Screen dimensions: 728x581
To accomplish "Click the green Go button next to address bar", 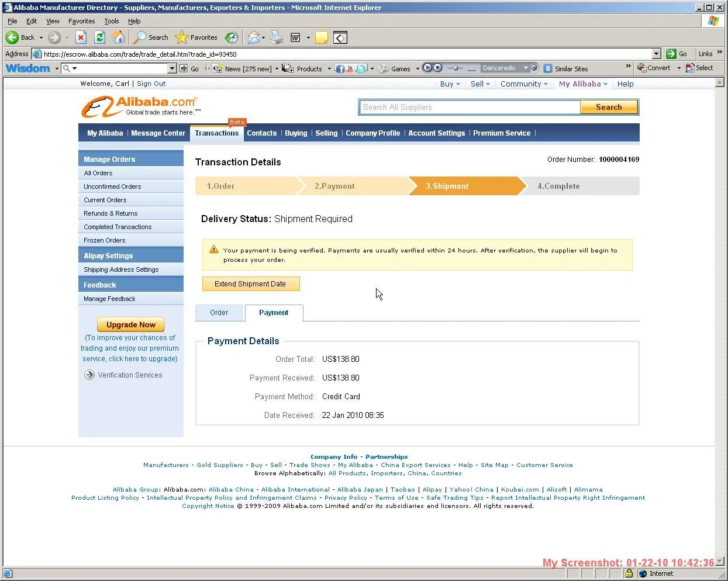I will coord(677,54).
